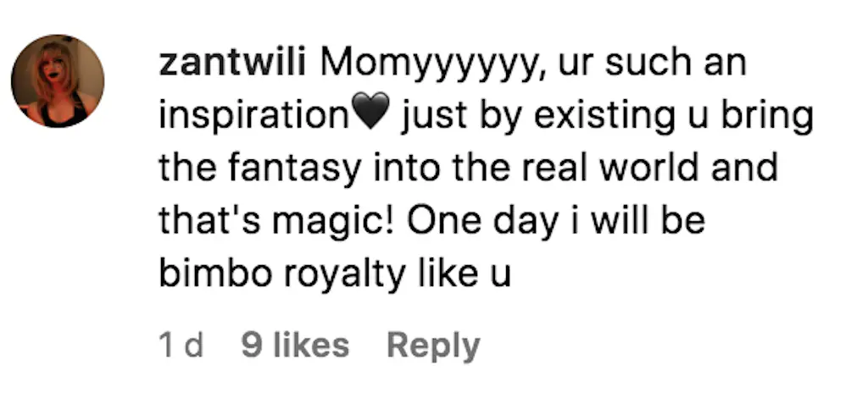
Task: View the 9 likes list
Action: tap(295, 346)
